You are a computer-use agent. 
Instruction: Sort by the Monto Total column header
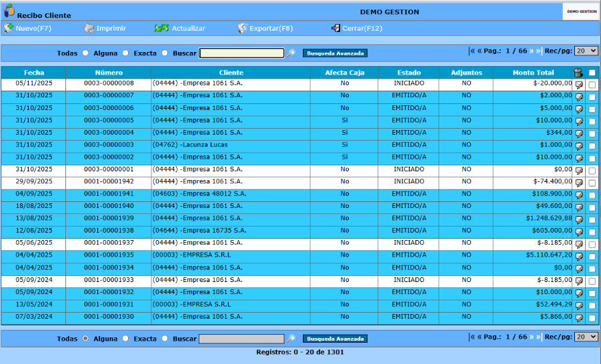pyautogui.click(x=533, y=73)
